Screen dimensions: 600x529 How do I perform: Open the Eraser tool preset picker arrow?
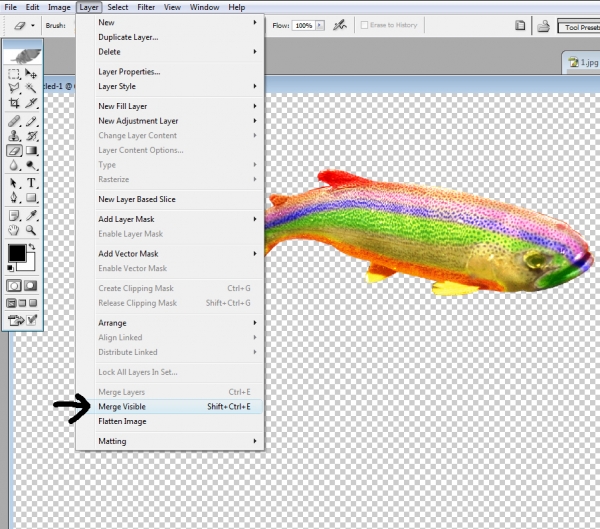coord(33,26)
